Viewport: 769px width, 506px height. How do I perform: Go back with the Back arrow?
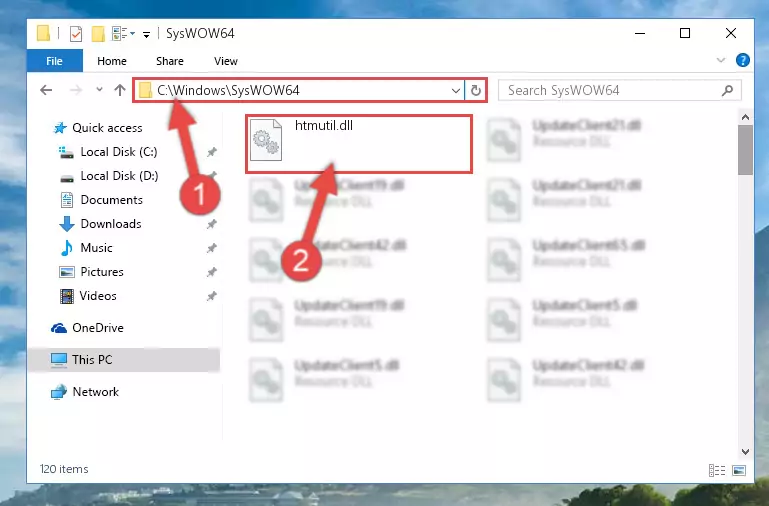[x=46, y=90]
